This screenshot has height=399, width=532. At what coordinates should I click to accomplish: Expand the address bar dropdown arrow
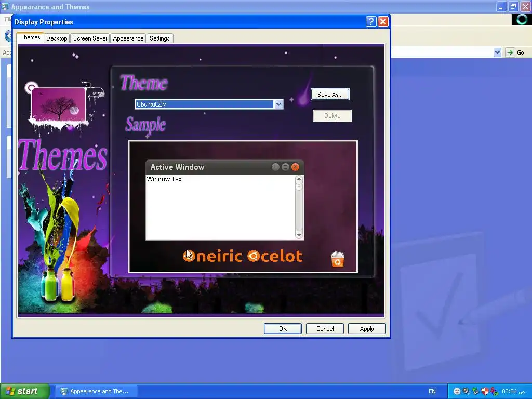[497, 52]
